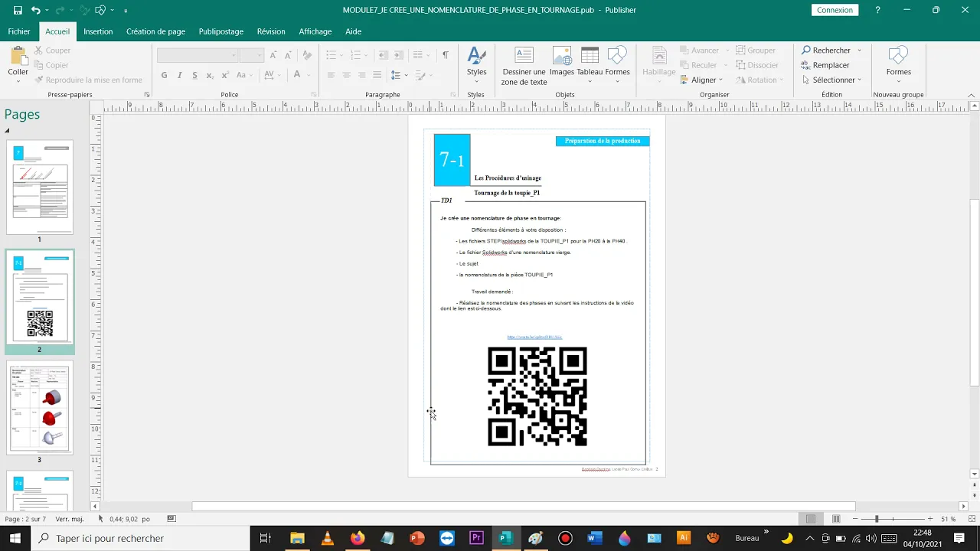Open the Paragraphe dialog launcher
Image resolution: width=980 pixels, height=551 pixels.
454,95
